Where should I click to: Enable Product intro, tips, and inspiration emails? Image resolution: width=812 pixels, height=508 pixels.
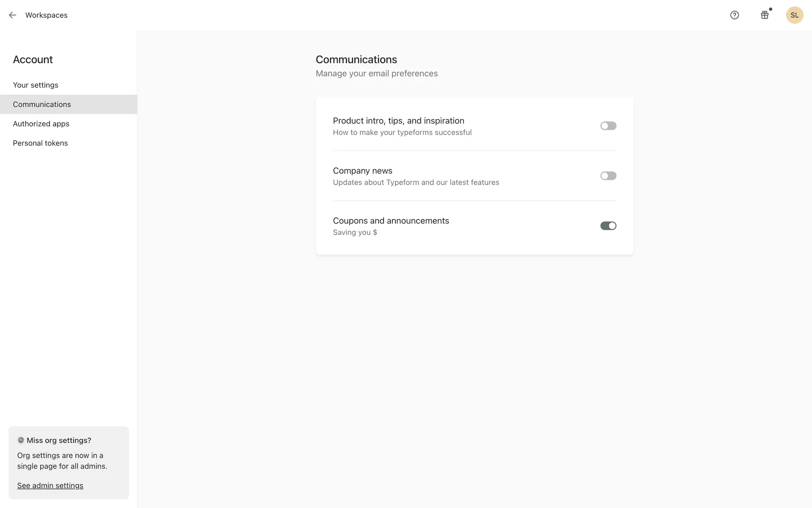pos(608,126)
